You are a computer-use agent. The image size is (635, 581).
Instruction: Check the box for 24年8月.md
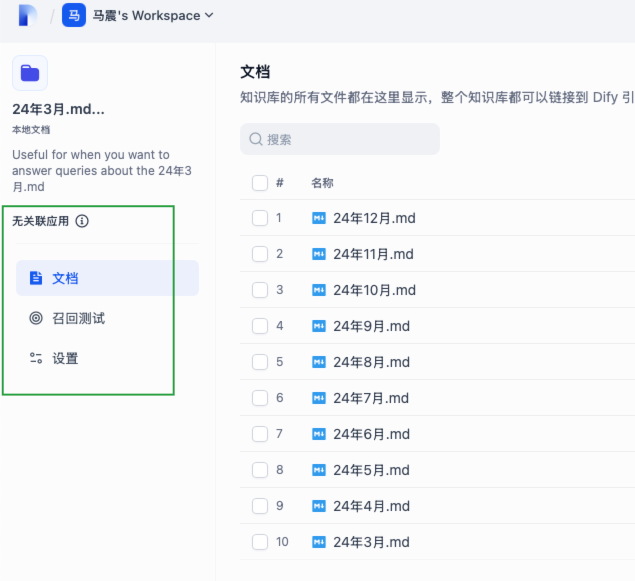point(260,362)
